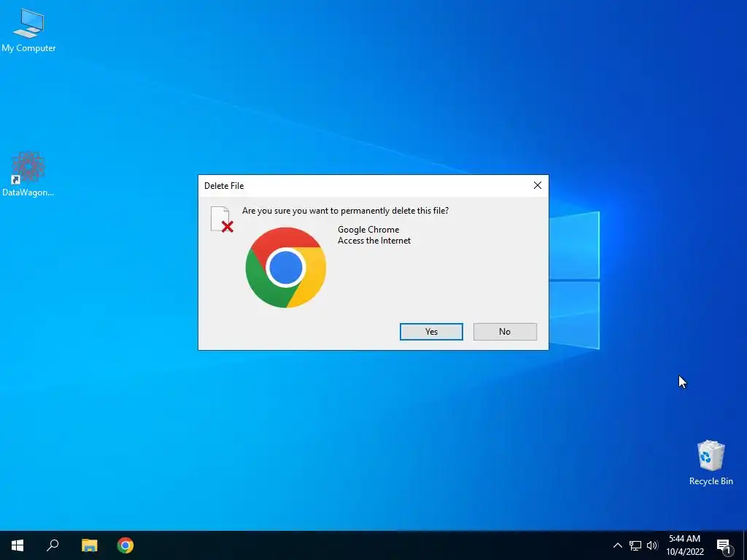Open File Explorer from the taskbar
747x560 pixels.
(89, 545)
